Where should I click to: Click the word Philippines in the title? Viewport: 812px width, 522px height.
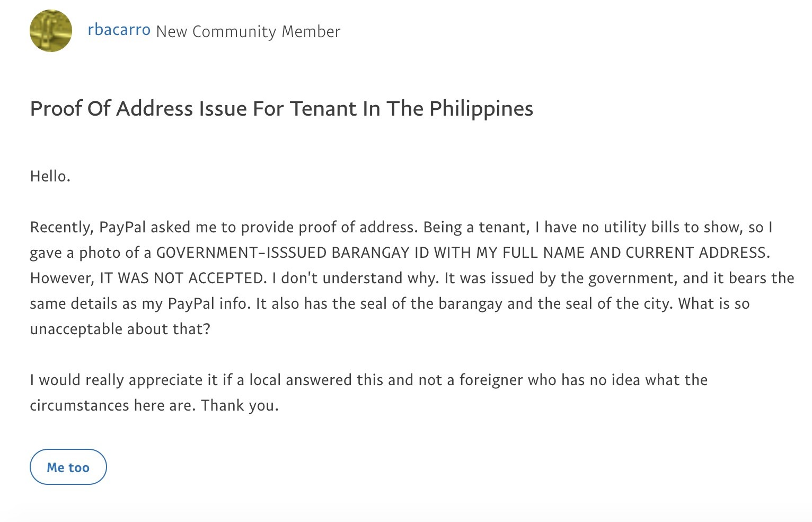481,109
